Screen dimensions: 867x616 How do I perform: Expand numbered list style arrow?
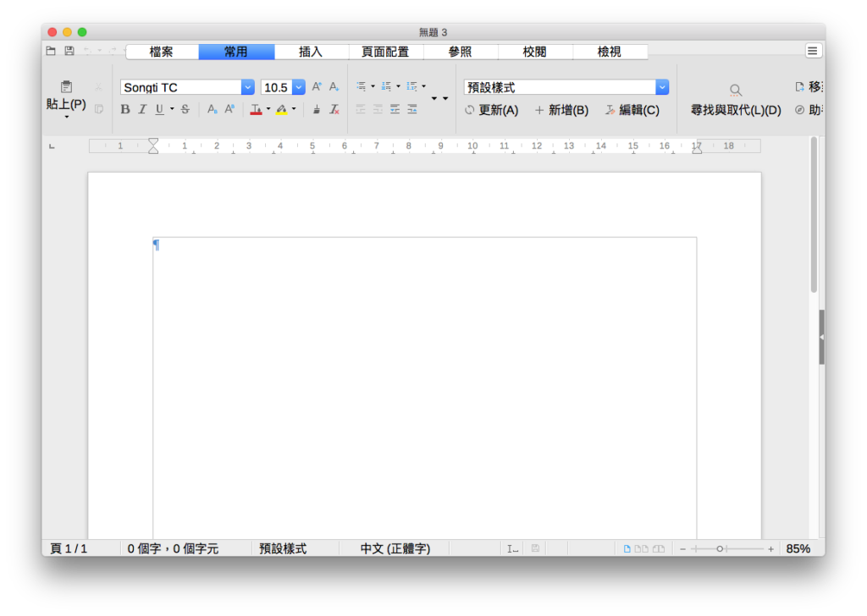tap(398, 86)
